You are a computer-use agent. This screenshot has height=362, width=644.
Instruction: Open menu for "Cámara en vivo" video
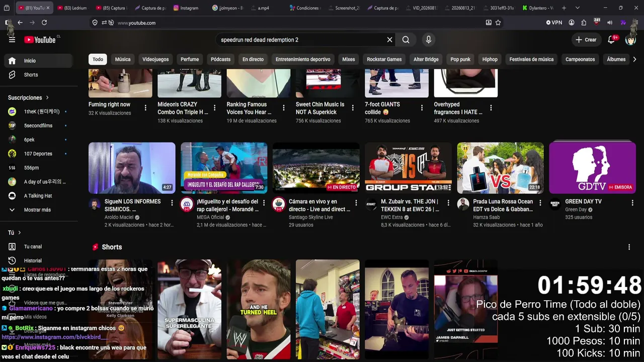point(356,203)
